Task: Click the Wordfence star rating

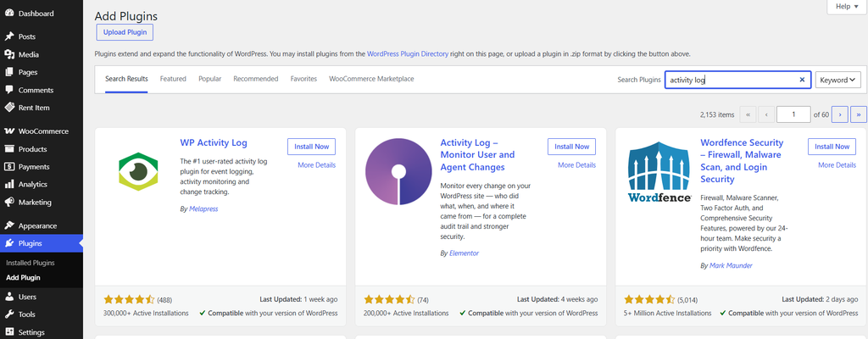Action: pyautogui.click(x=650, y=300)
